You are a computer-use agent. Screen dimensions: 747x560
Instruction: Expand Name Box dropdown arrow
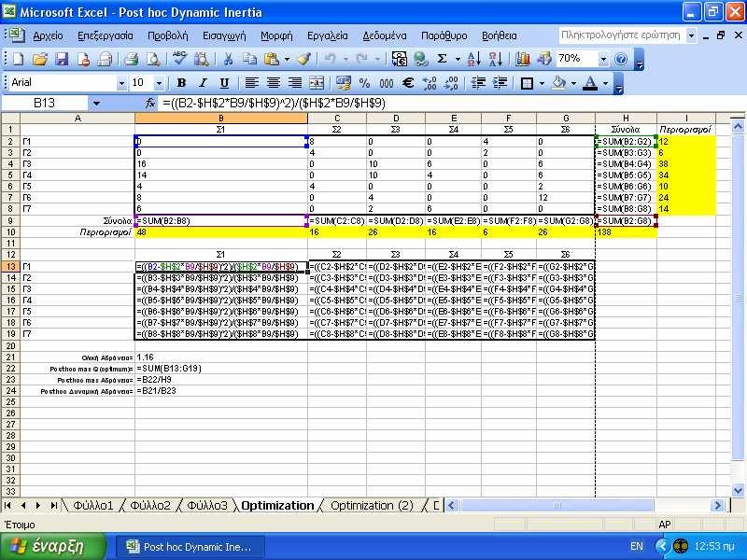[x=96, y=103]
